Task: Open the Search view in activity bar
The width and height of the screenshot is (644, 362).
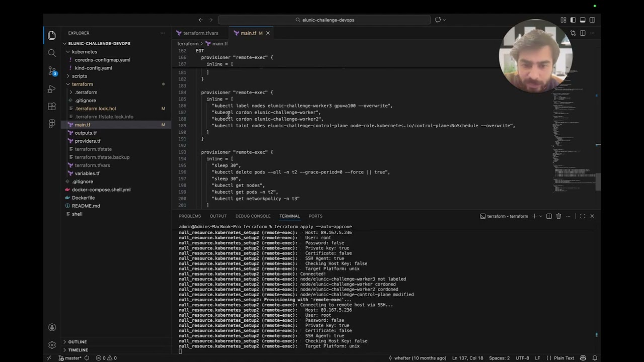Action: 52,53
